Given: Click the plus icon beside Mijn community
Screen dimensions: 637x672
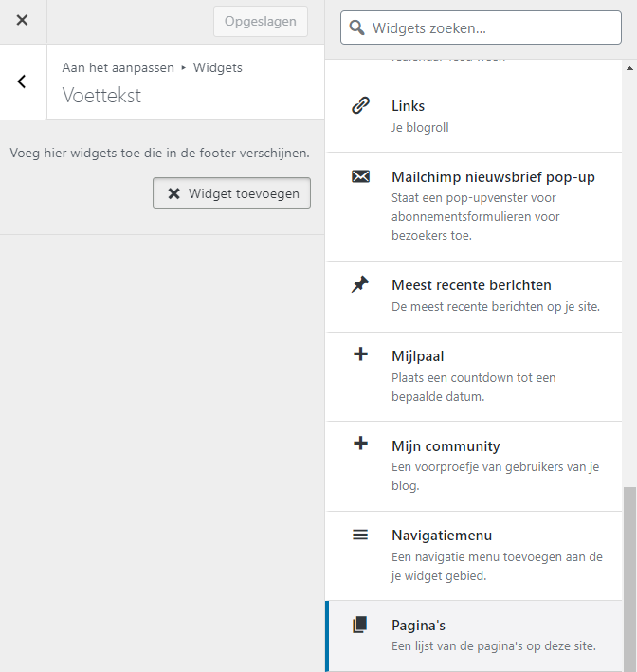Looking at the screenshot, I should click(x=360, y=444).
